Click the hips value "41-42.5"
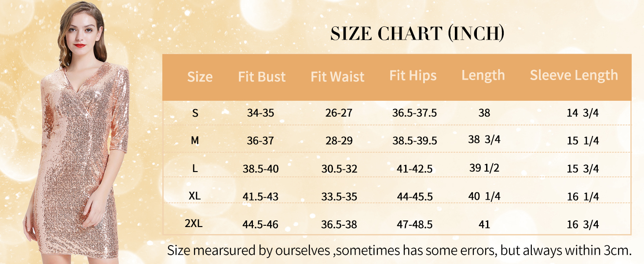Image resolution: width=644 pixels, height=264 pixels. pyautogui.click(x=415, y=169)
